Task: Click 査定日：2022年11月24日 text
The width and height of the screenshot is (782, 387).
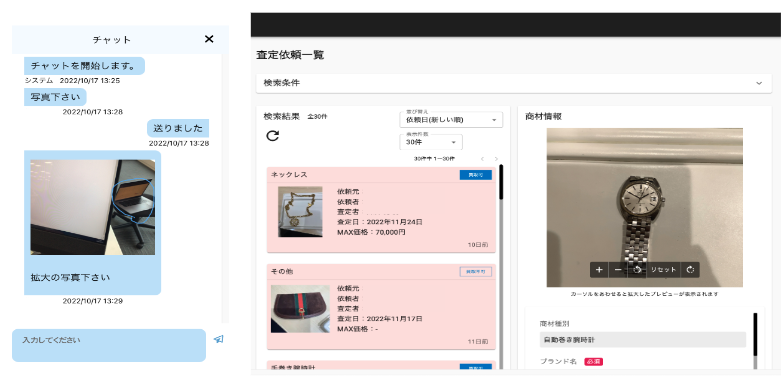Action: tap(380, 222)
